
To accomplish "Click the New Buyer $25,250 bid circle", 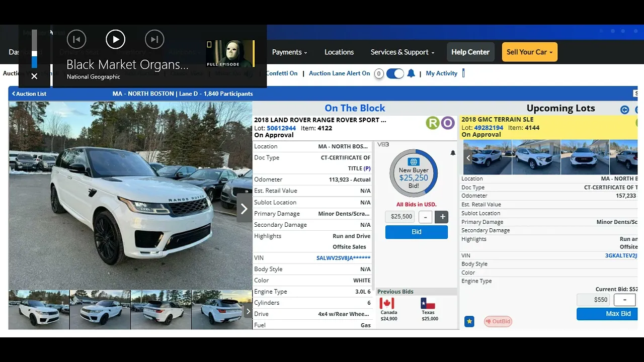I will (414, 173).
